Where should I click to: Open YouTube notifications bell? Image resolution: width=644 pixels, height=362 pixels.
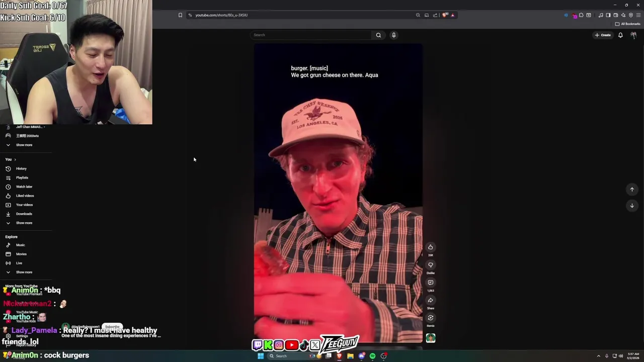coord(620,35)
